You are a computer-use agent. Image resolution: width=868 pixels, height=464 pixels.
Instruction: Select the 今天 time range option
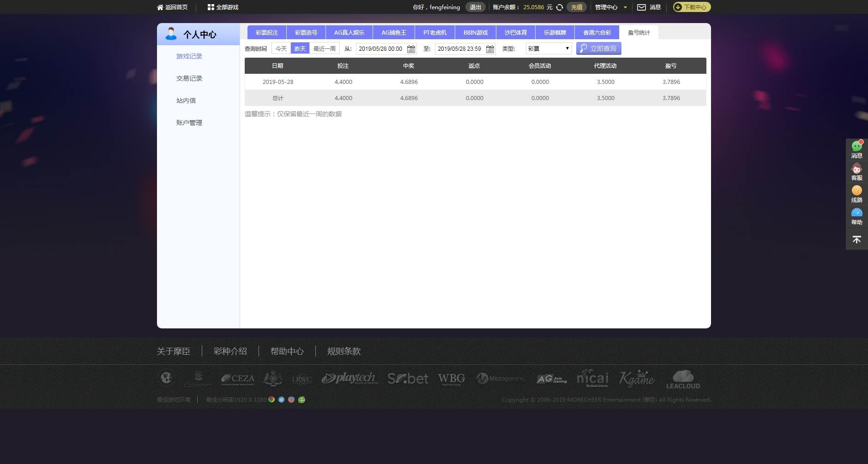coord(281,48)
